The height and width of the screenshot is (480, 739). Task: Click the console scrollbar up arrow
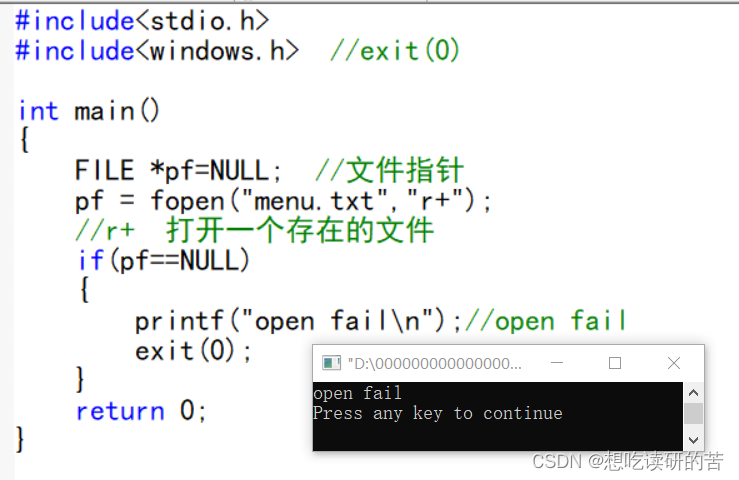[x=693, y=392]
